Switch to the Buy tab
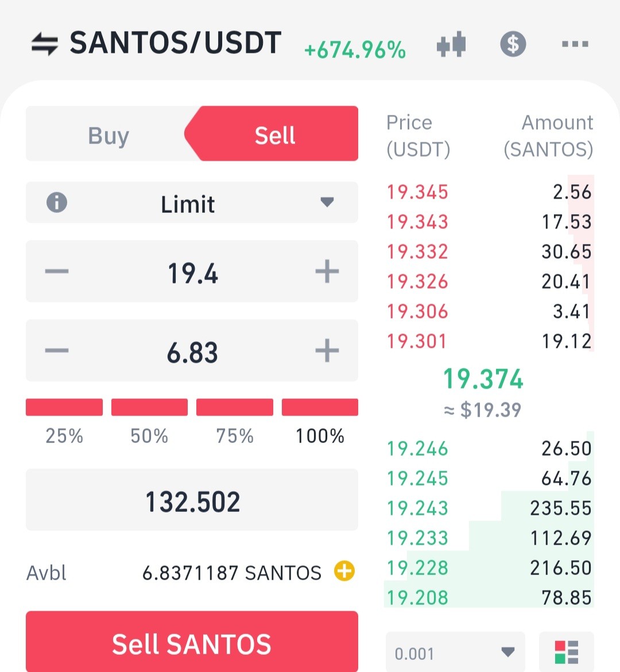This screenshot has height=672, width=620. pyautogui.click(x=108, y=134)
